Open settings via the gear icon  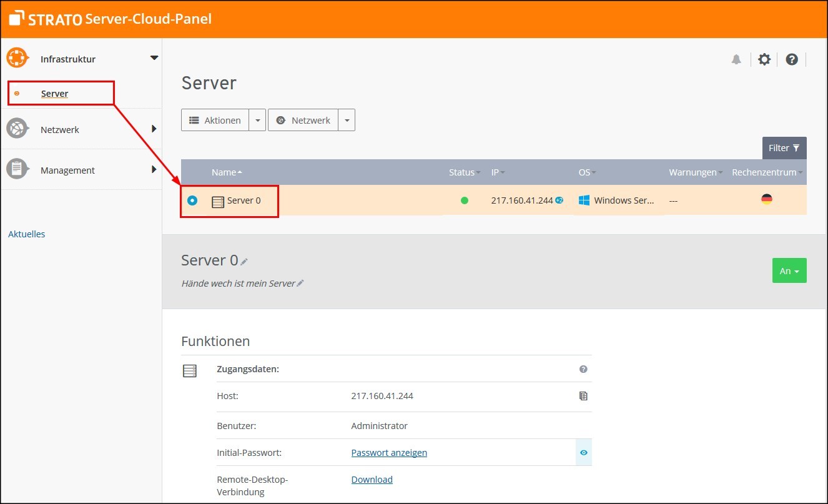click(x=764, y=59)
